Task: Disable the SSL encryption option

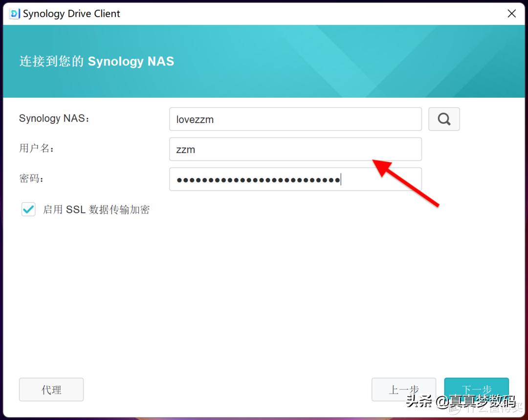Action: 28,209
